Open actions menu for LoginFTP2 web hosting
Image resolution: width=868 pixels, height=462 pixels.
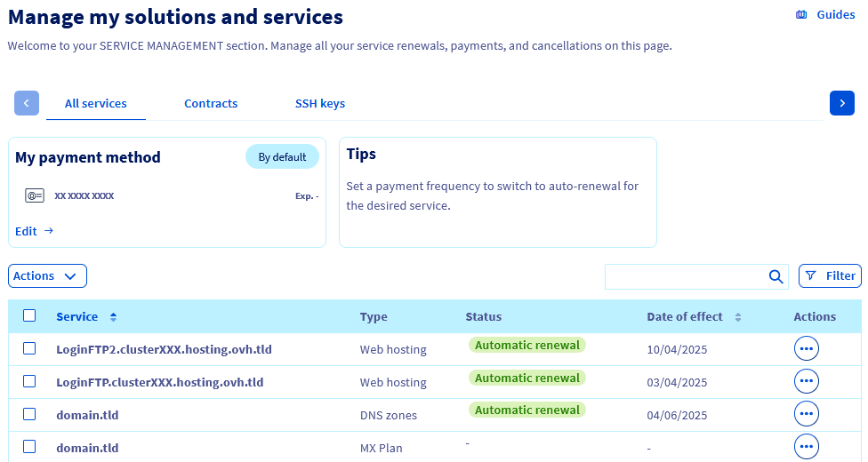(806, 349)
